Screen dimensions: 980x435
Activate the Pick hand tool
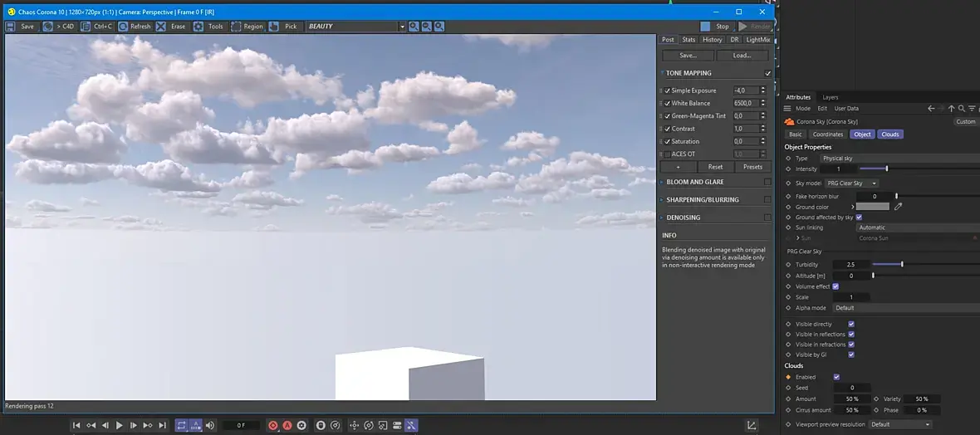[x=284, y=27]
